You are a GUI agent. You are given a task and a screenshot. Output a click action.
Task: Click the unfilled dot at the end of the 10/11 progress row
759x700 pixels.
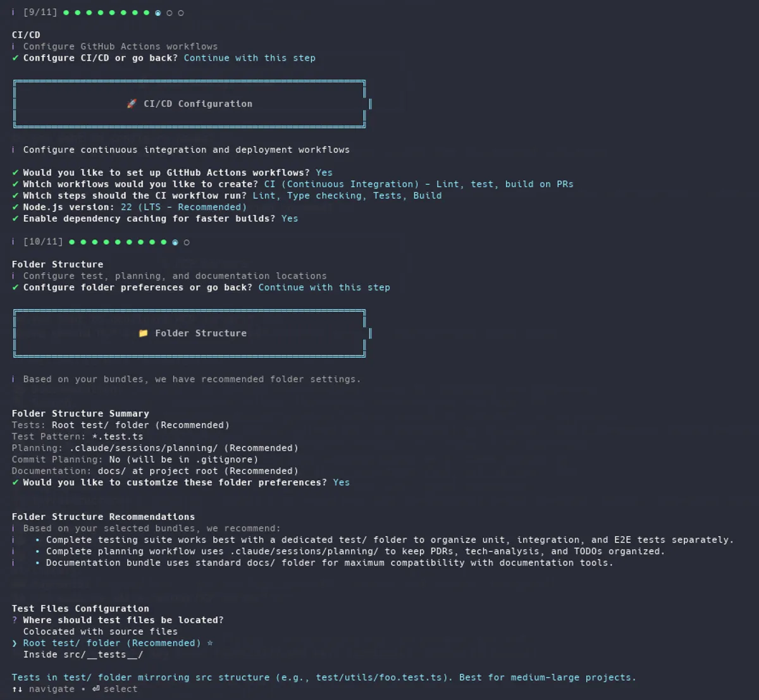pos(187,242)
